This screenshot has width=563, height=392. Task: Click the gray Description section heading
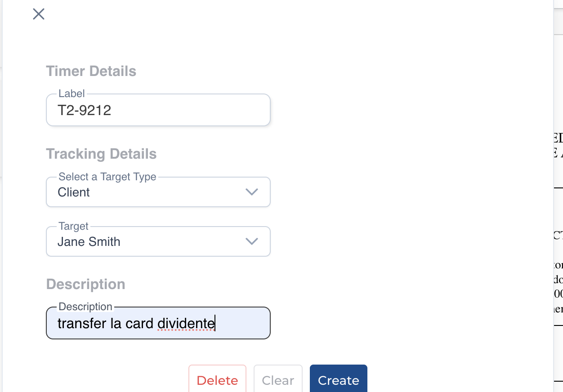[x=85, y=284]
